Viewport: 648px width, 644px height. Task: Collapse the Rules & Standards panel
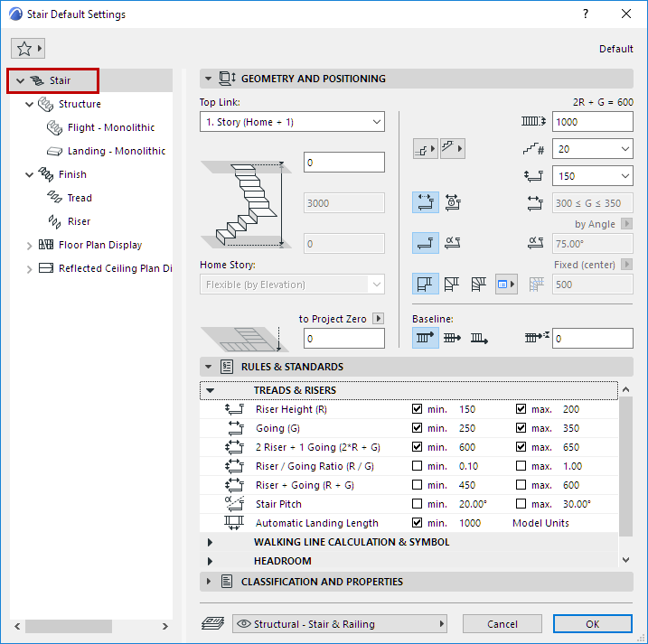[208, 367]
